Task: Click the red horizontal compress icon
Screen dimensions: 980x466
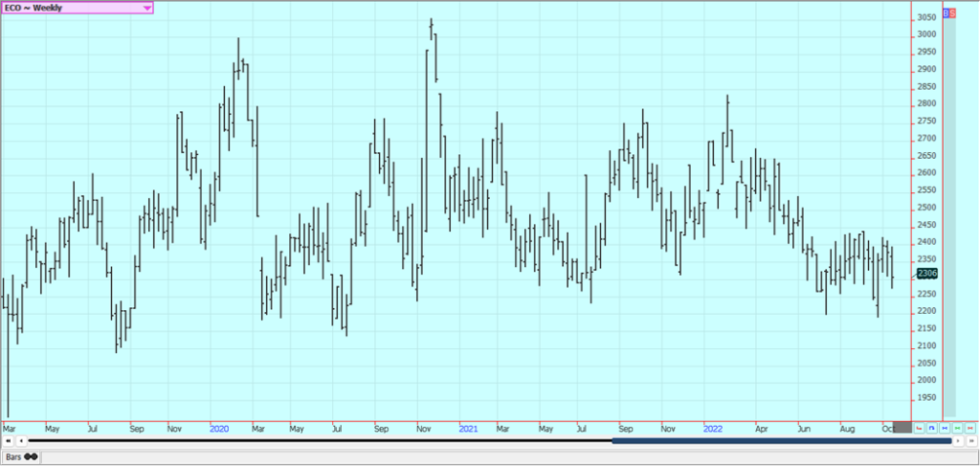Action: [x=970, y=428]
